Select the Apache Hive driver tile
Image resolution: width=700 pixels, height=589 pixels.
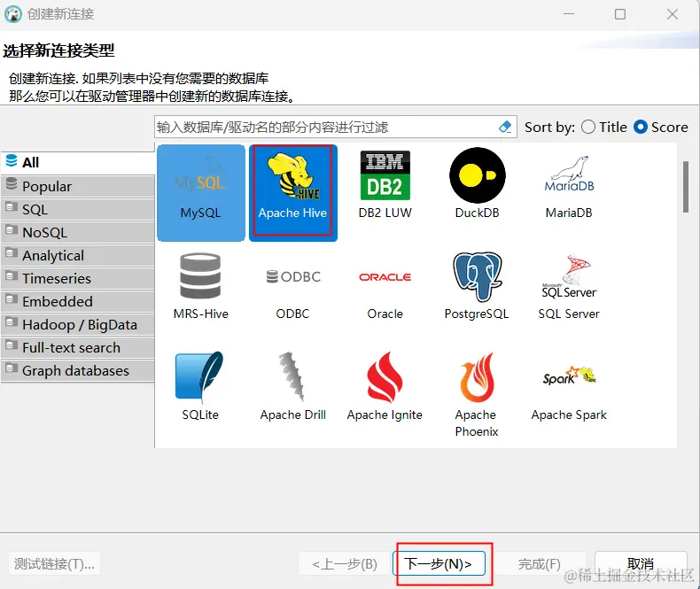(x=293, y=193)
